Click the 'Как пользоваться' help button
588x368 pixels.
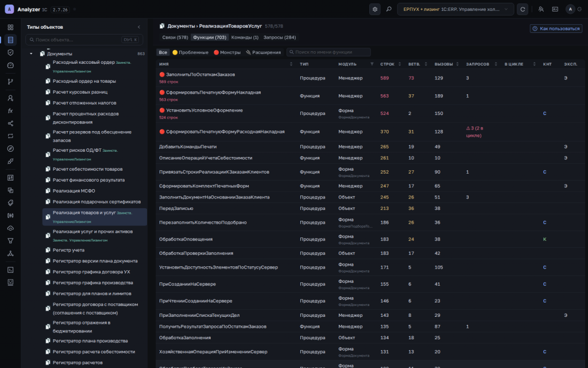[x=556, y=29]
